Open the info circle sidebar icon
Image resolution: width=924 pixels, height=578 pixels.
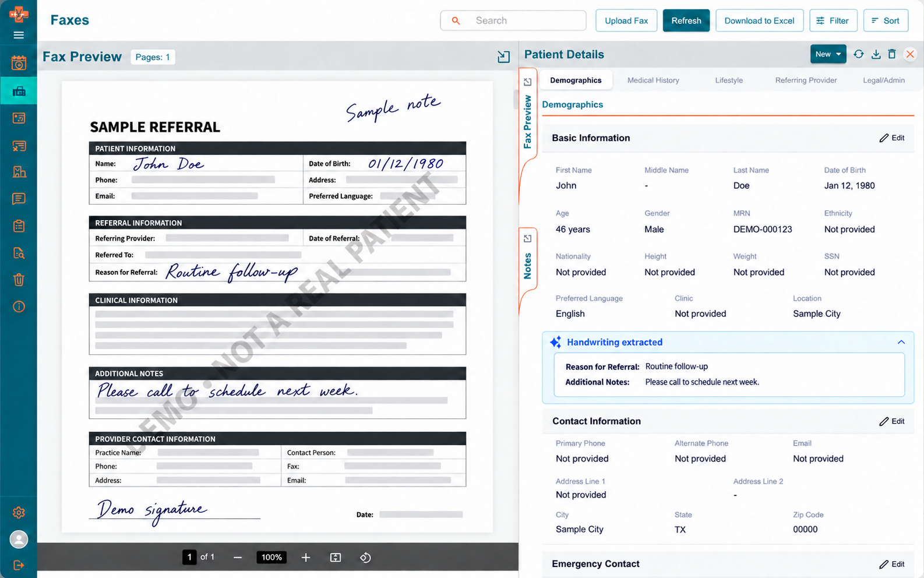[19, 306]
